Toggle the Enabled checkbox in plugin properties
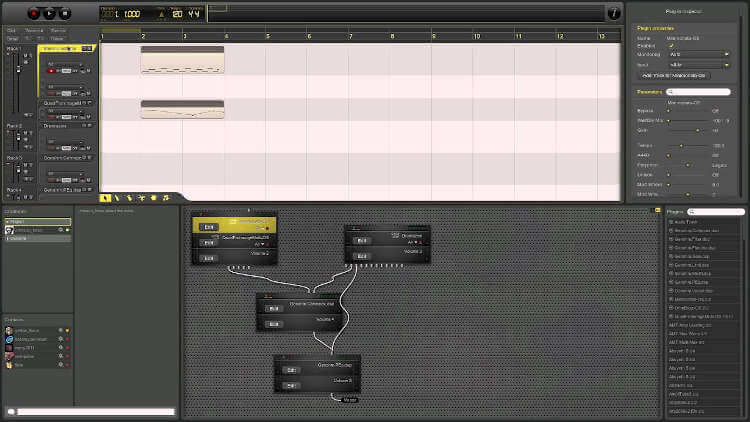This screenshot has height=422, width=750. pos(671,45)
